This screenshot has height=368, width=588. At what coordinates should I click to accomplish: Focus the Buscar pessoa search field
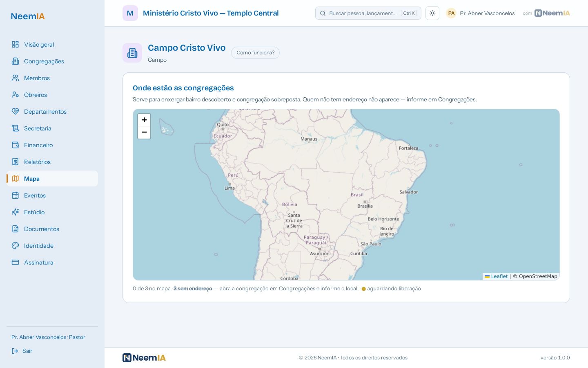coord(368,13)
